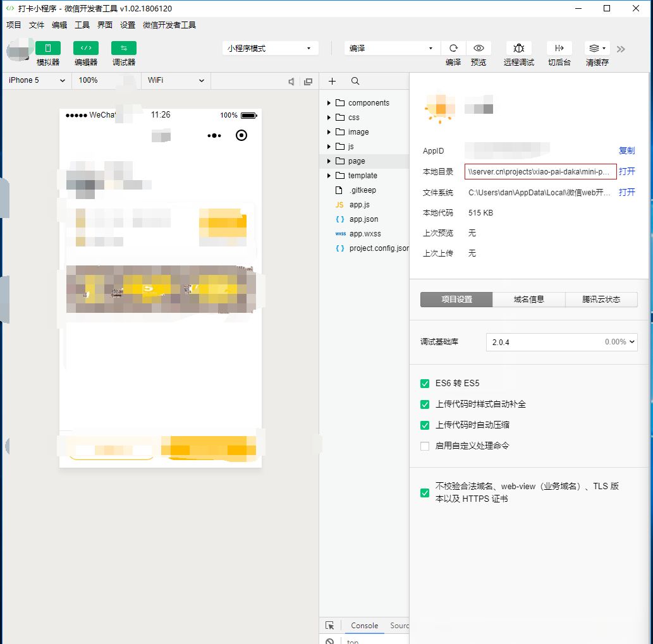Image resolution: width=653 pixels, height=644 pixels.
Task: Select the Console tab
Action: [364, 625]
